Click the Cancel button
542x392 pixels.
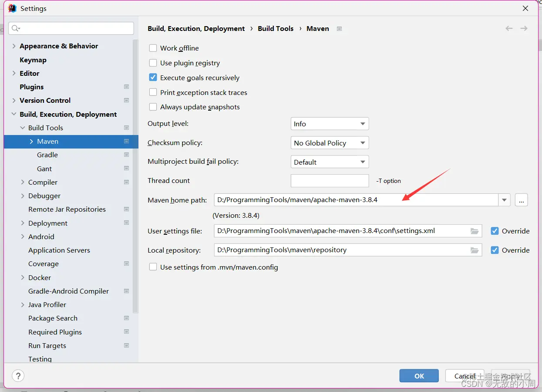(x=465, y=376)
